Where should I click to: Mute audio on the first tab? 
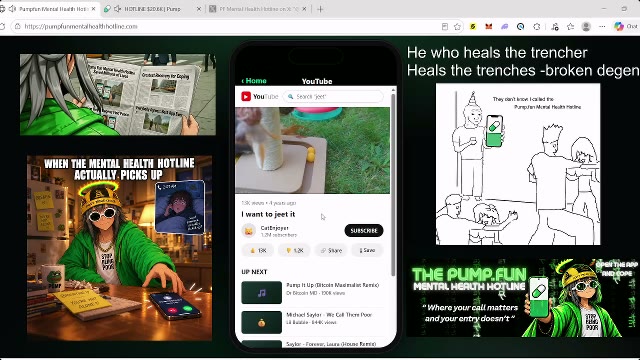(12, 9)
